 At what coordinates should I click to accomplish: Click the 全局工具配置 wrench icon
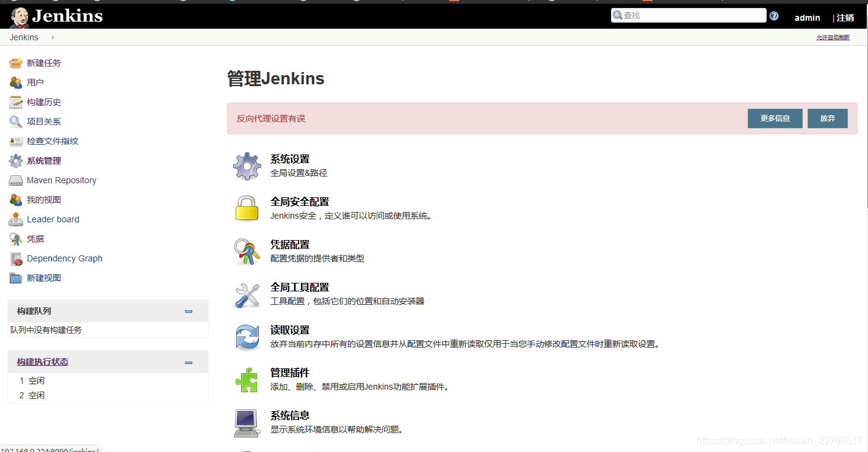(x=247, y=294)
